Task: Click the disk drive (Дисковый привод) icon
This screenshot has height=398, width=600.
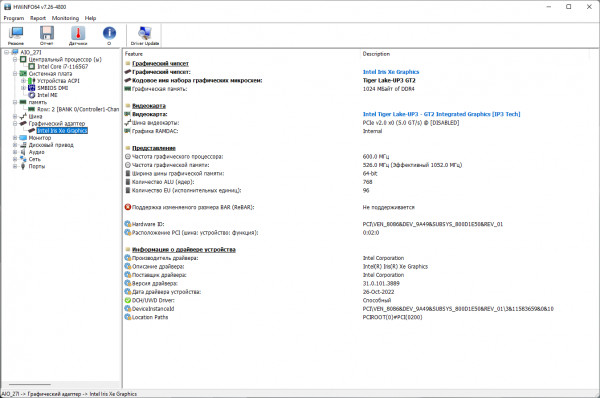Action: [23, 145]
